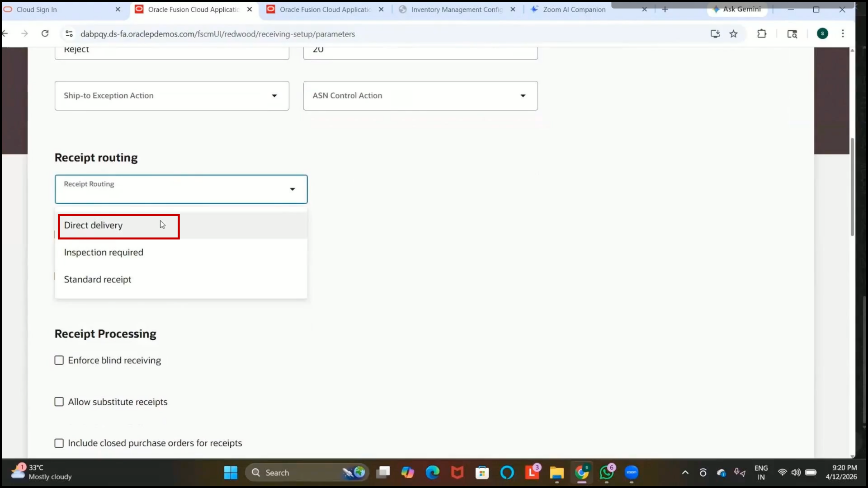
Task: Open Wi-Fi network settings icon
Action: click(x=782, y=473)
